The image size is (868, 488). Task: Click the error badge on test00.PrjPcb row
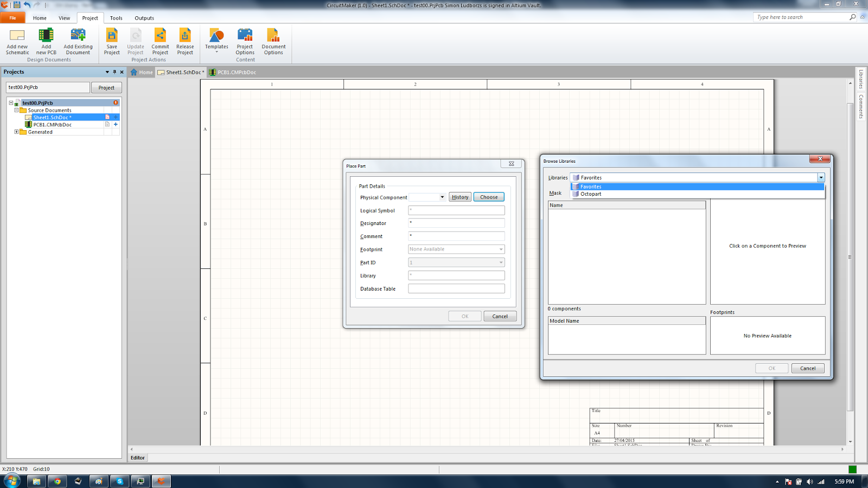coord(116,102)
